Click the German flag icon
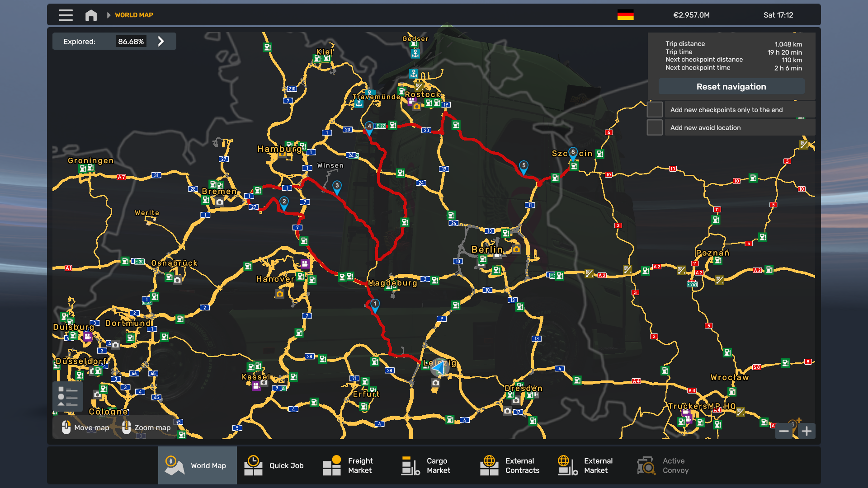 (625, 15)
